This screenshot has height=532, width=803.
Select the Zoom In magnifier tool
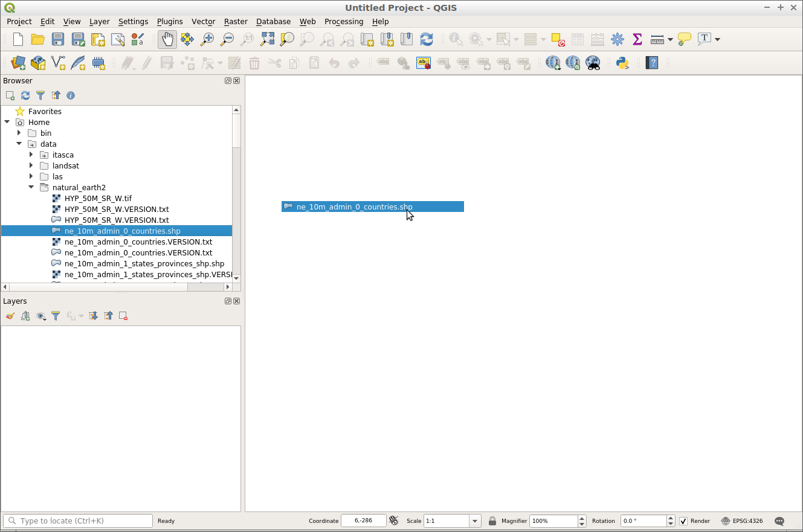tap(207, 39)
